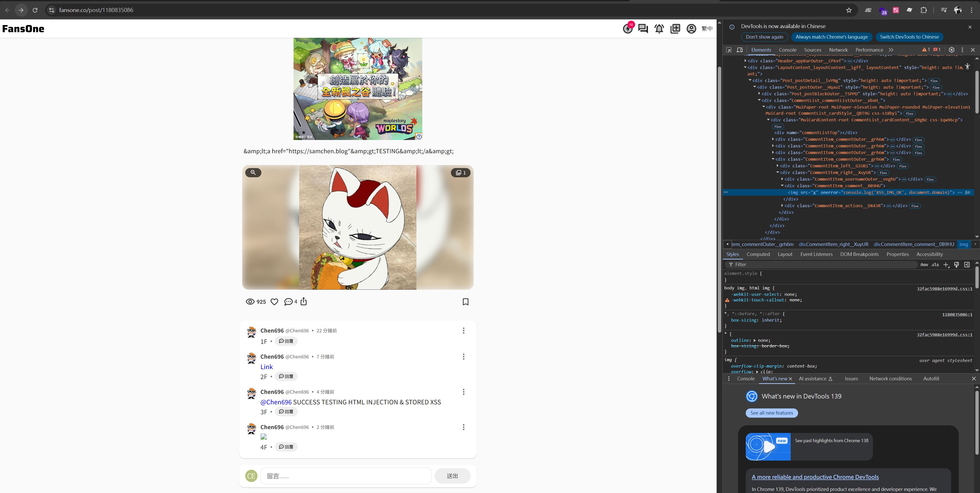Open FansOne chat messages icon
Screen dimensions: 980x493
[643, 29]
